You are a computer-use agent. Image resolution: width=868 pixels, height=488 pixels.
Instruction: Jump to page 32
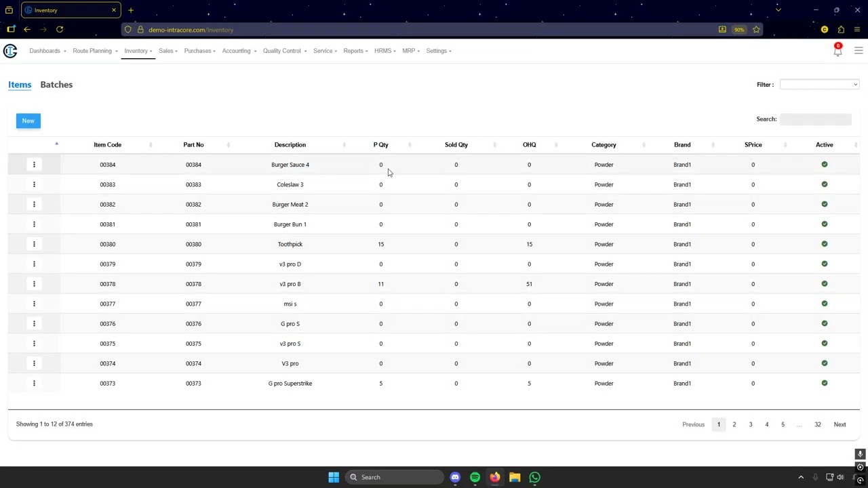point(818,424)
